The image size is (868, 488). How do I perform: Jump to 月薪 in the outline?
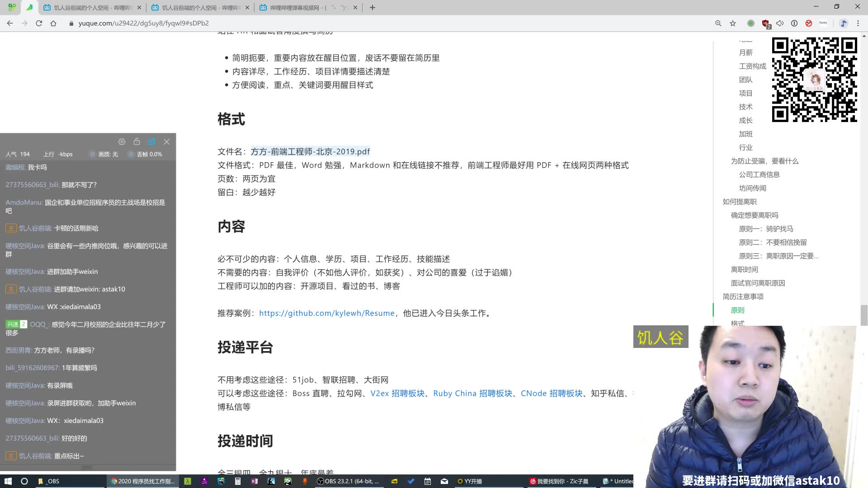(746, 53)
